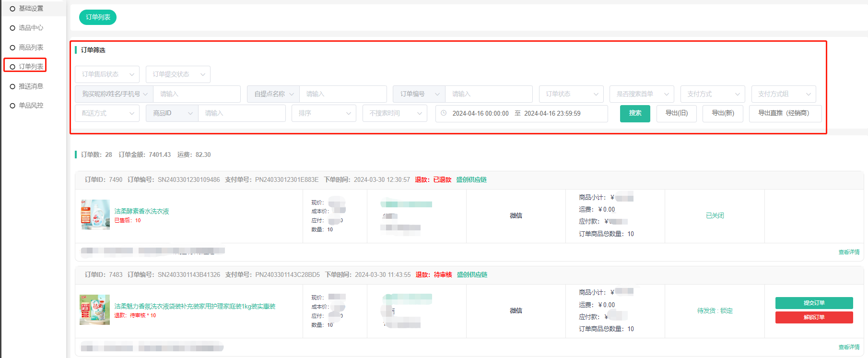Click the 自提点名称 input field

(342, 94)
